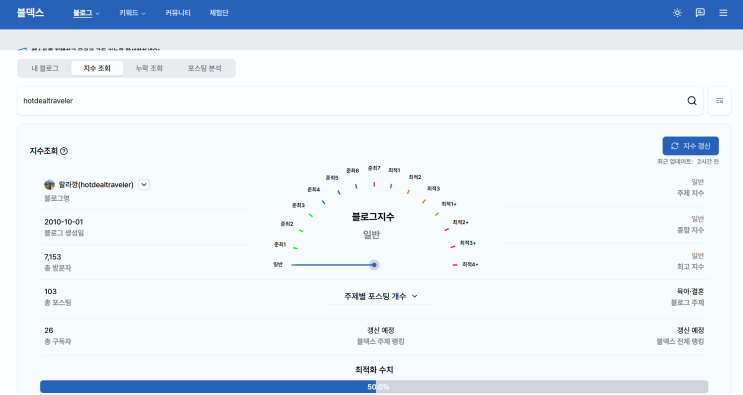Click the 2010-10-01 creation date text
Viewport: 743px width, 395px height.
tap(63, 222)
